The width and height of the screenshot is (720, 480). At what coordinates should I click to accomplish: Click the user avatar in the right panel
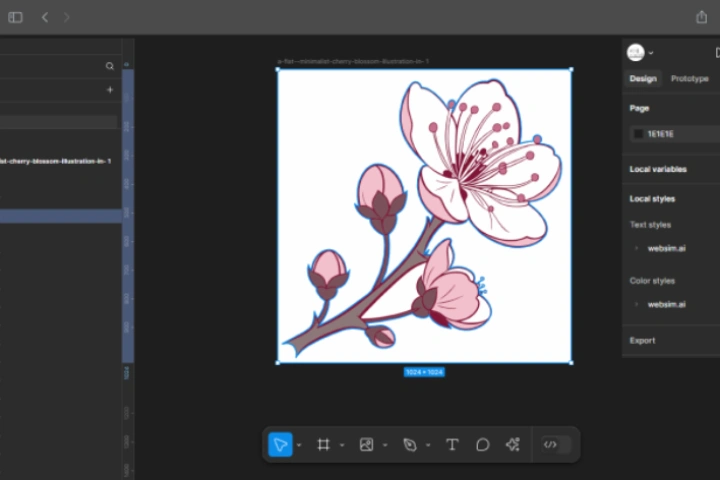click(636, 52)
